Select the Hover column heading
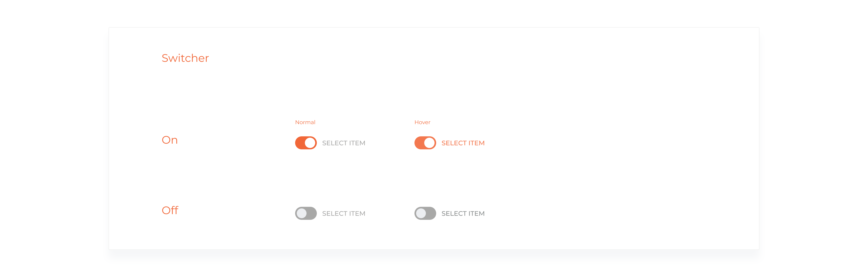Screen dimensions: 868x277 pyautogui.click(x=422, y=122)
